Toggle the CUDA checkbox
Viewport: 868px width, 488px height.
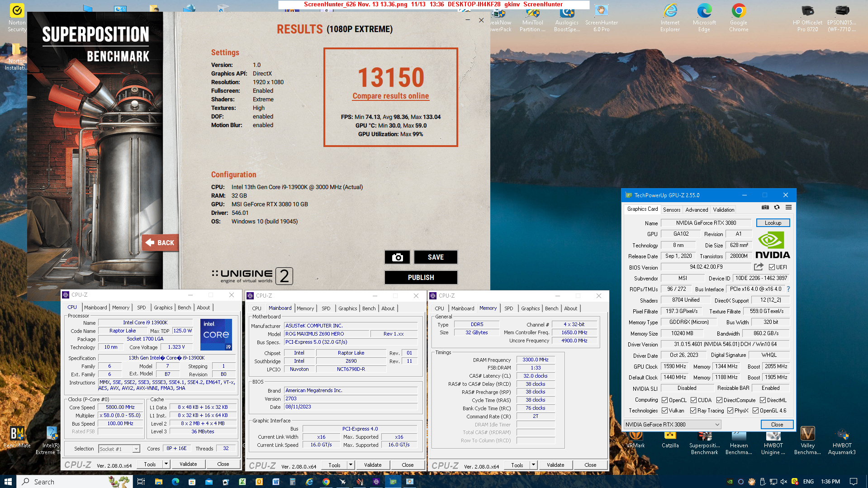pyautogui.click(x=693, y=400)
